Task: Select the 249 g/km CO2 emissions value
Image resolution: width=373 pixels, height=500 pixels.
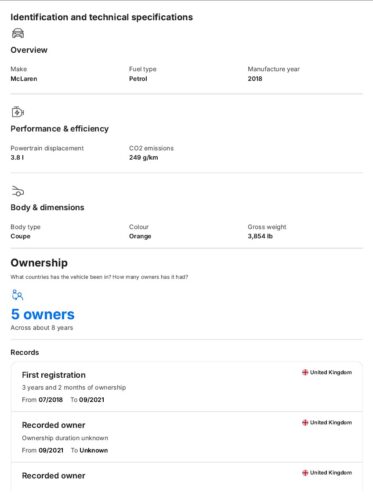Action: 144,158
